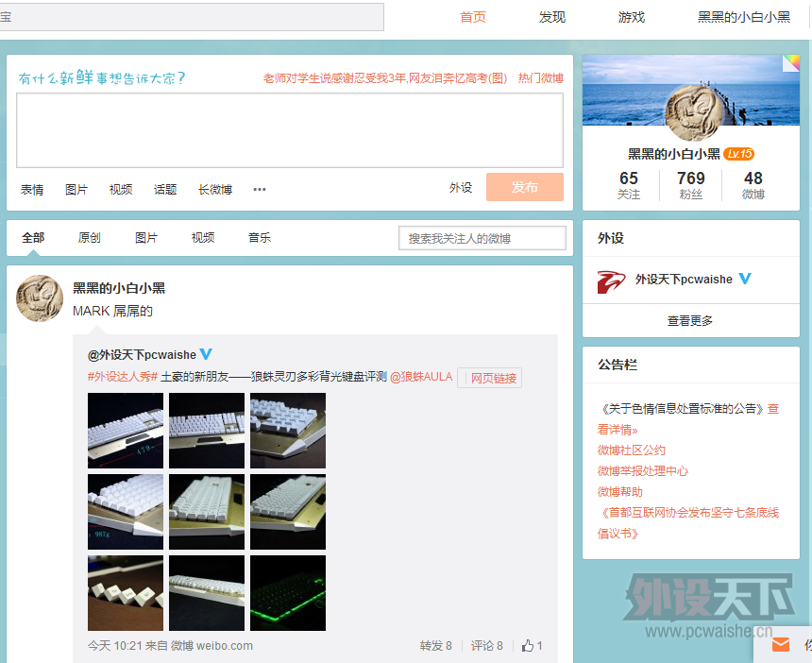812x663 pixels.
Task: Open first keyboard photo with 479 label
Action: (126, 431)
